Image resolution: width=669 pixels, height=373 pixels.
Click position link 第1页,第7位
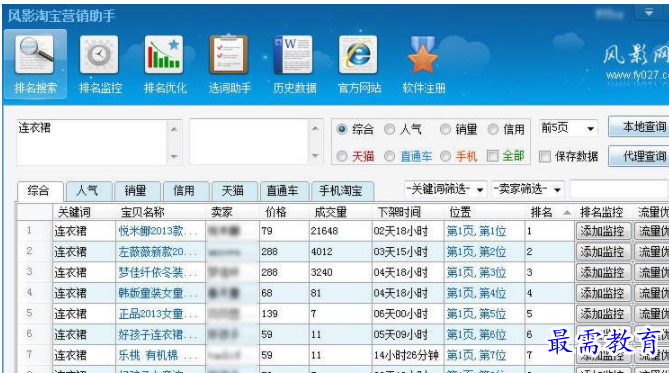click(x=477, y=355)
